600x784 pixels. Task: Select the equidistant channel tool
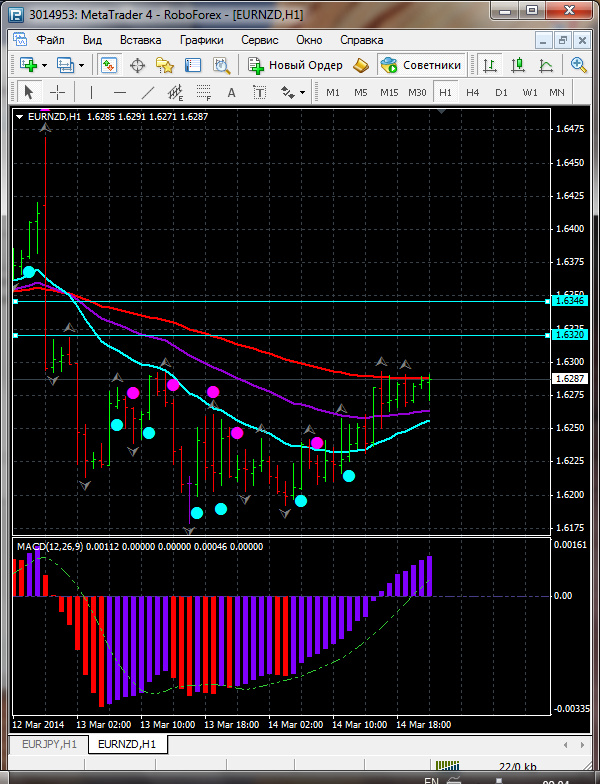pyautogui.click(x=176, y=92)
